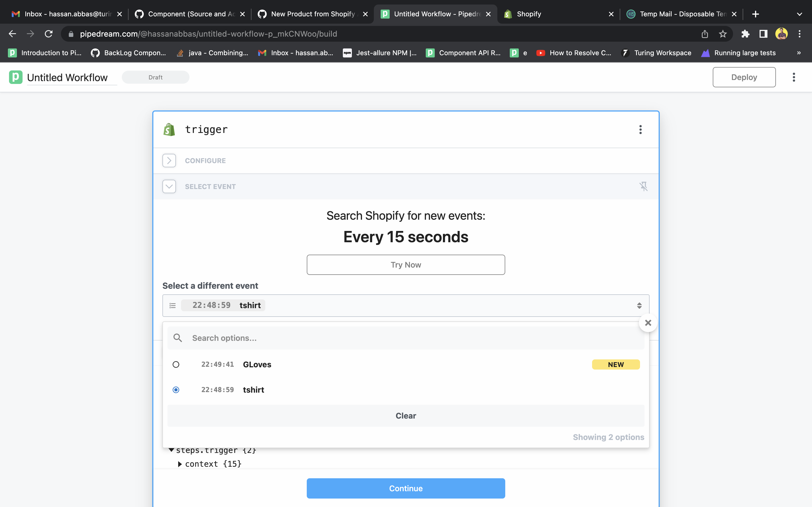Click the Try Now button
This screenshot has width=812, height=507.
405,264
